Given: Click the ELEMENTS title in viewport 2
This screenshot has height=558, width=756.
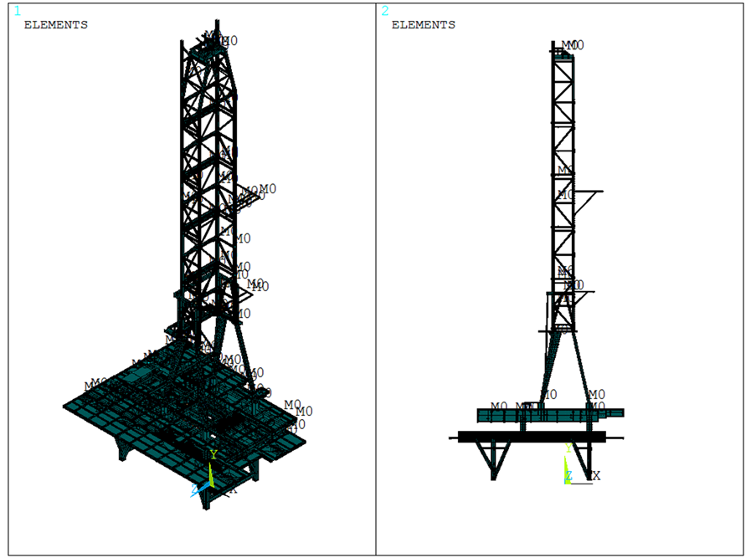Looking at the screenshot, I should tap(424, 25).
